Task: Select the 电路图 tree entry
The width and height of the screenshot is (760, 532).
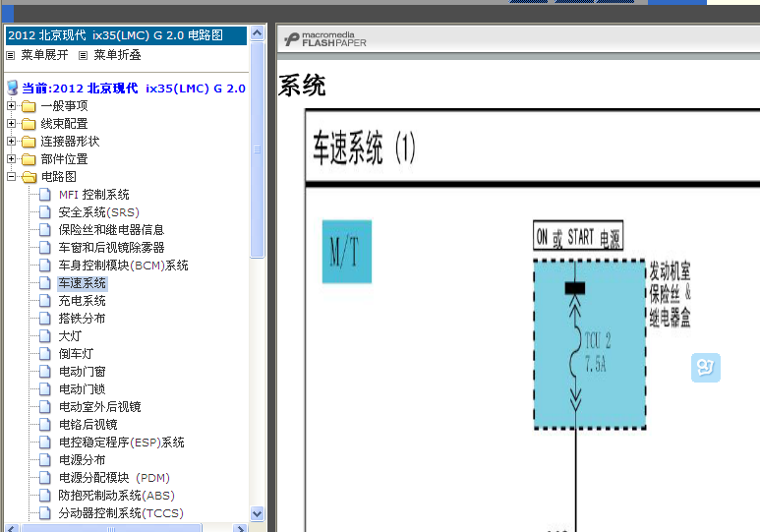Action: [59, 177]
